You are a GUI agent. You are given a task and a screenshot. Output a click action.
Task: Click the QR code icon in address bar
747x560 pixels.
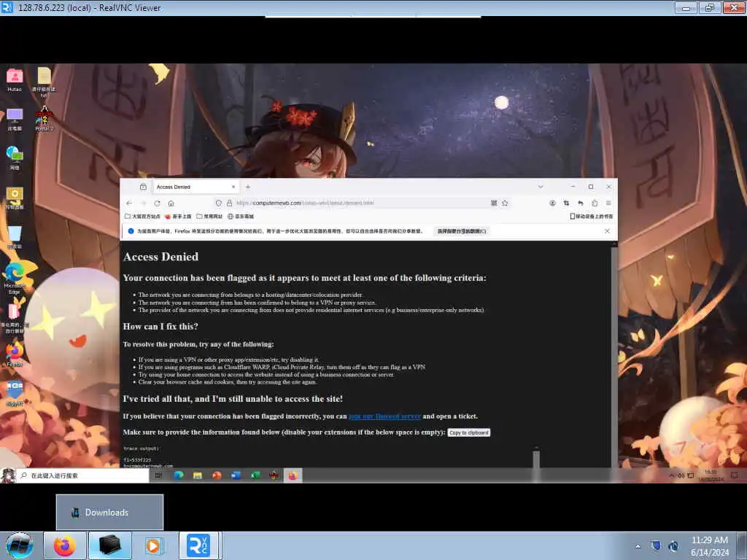coord(494,203)
